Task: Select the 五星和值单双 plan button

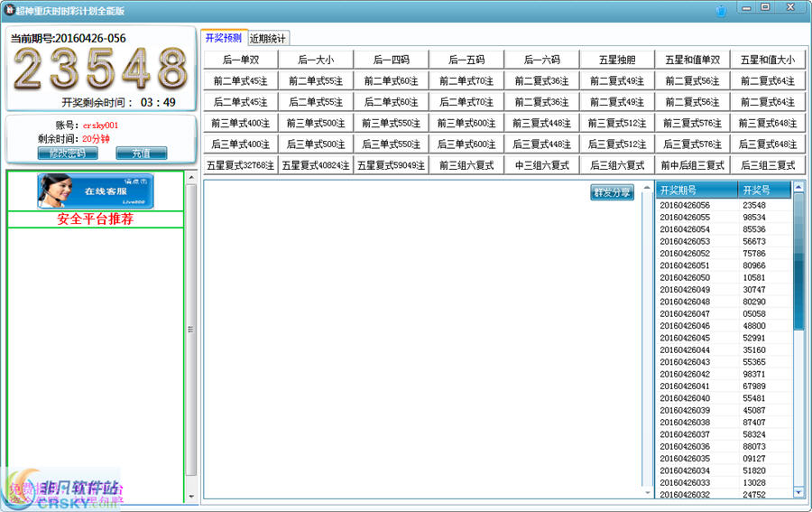Action: click(x=692, y=60)
